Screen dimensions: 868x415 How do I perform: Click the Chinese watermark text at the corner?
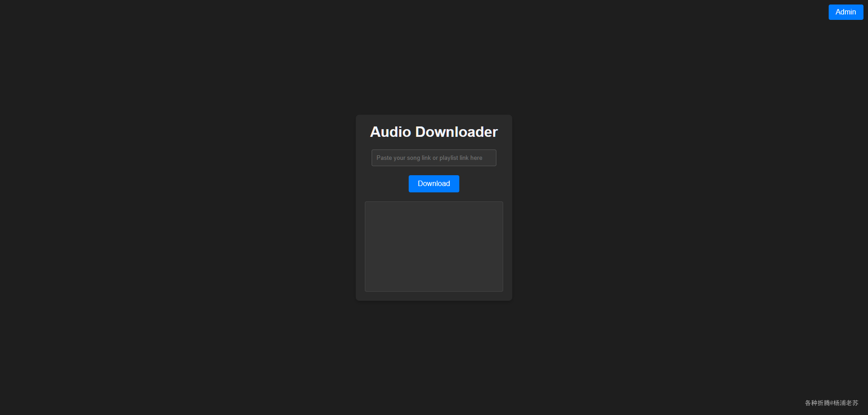tap(831, 403)
